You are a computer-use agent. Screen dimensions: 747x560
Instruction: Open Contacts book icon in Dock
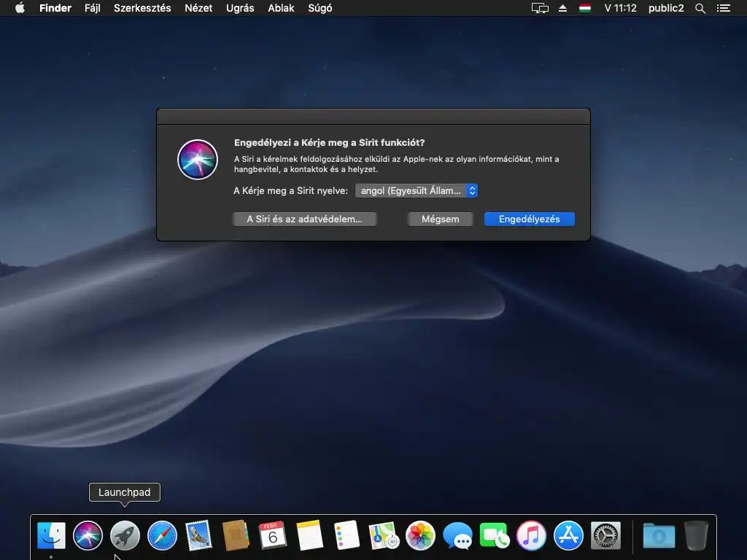coord(236,535)
